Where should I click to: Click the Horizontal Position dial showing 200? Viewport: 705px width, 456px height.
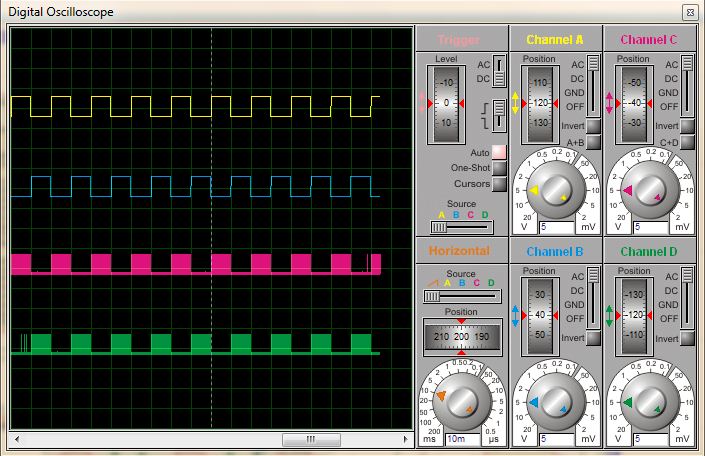coord(462,336)
